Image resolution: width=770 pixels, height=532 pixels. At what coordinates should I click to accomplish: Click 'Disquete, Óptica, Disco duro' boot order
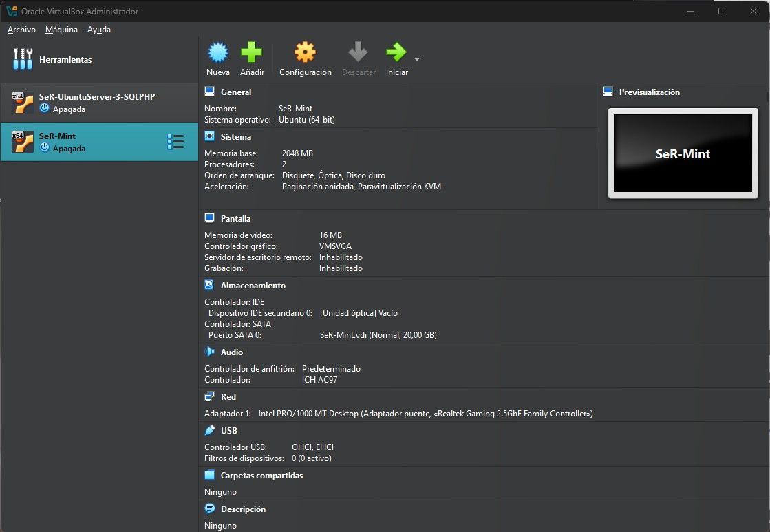point(334,175)
